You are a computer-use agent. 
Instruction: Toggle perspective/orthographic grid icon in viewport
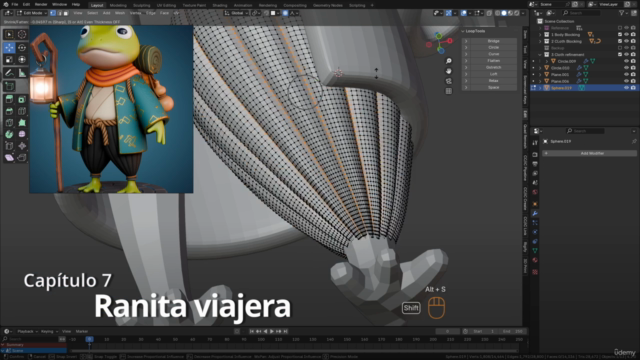click(449, 91)
